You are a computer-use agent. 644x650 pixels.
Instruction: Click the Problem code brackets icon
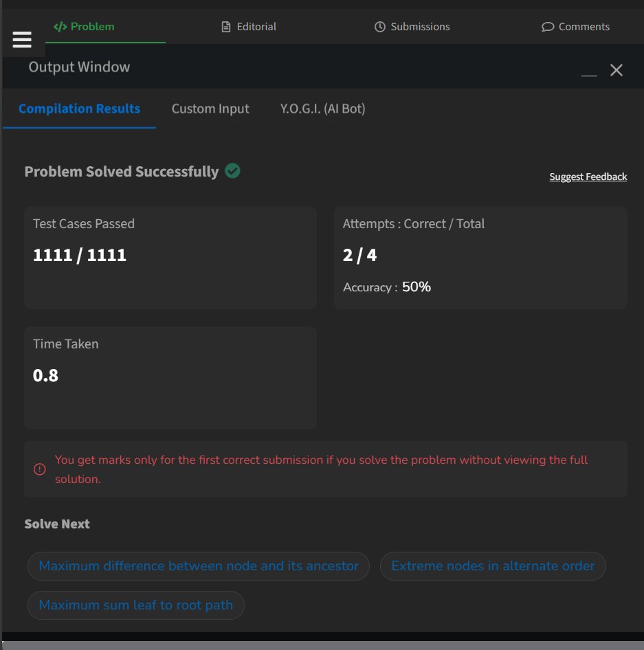click(x=60, y=27)
